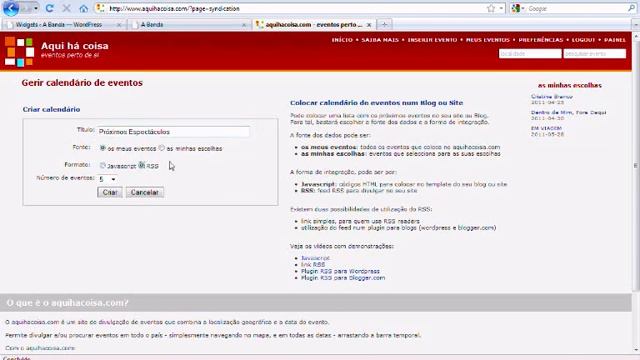Close the A Banda tab
The image size is (640, 360).
[244, 25]
